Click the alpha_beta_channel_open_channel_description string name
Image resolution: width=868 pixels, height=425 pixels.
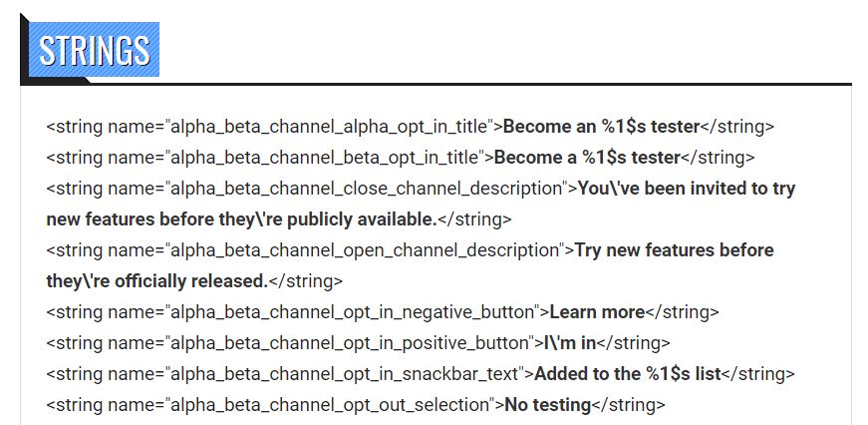365,250
